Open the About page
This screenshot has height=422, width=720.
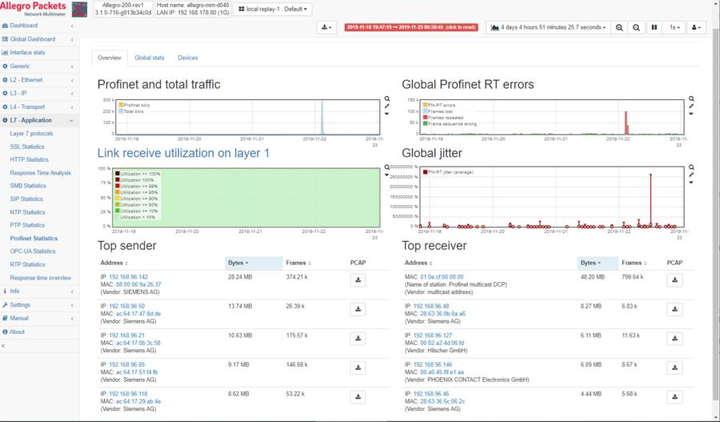click(x=17, y=332)
